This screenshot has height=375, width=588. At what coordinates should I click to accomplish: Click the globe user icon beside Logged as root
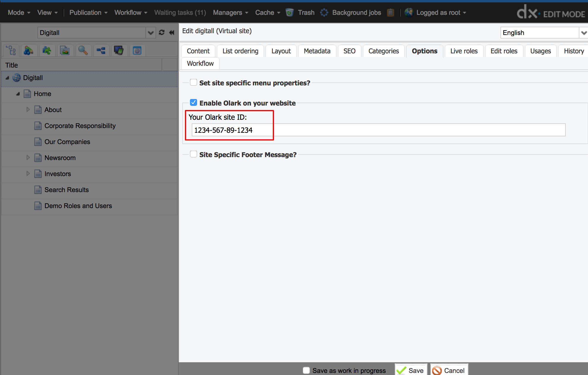tap(409, 12)
